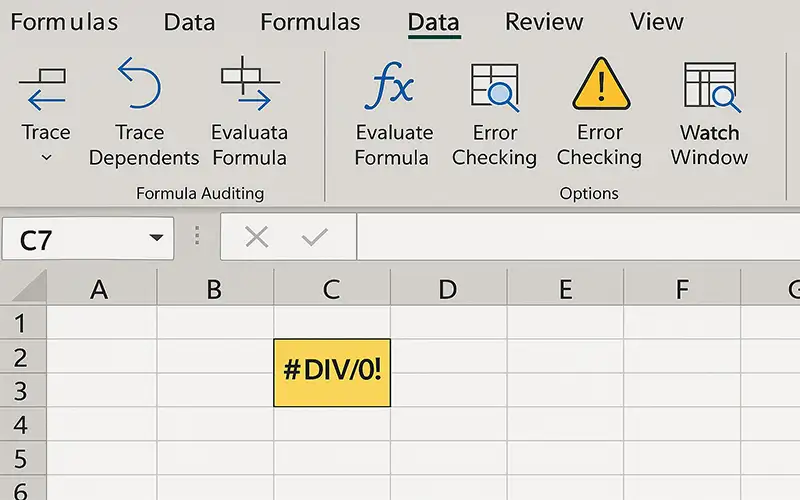Select the yellow #DIV/0! cell
Image resolution: width=800 pixels, height=500 pixels.
click(332, 372)
